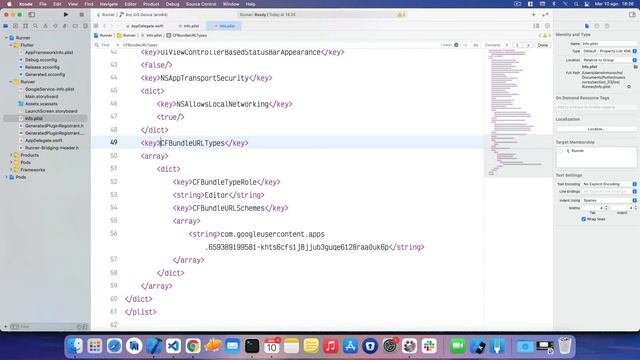Select the highlighted Info.plist tab
Image resolution: width=640 pixels, height=360 pixels.
[224, 26]
